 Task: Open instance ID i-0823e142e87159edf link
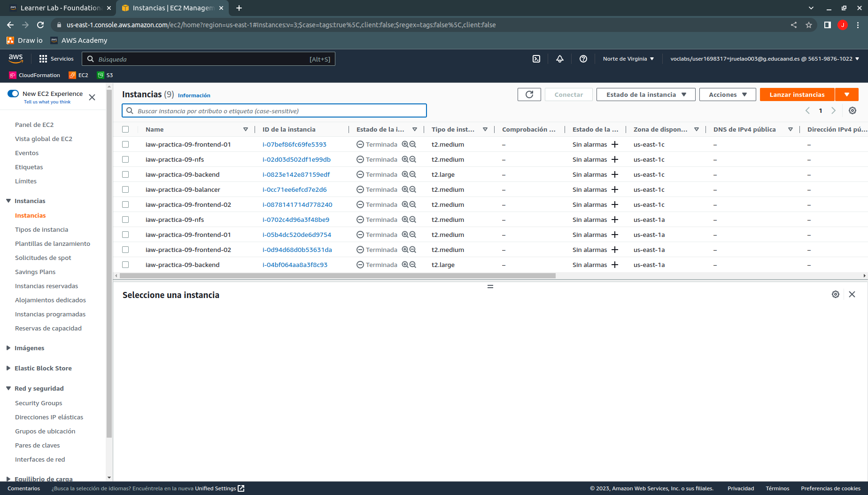(296, 174)
